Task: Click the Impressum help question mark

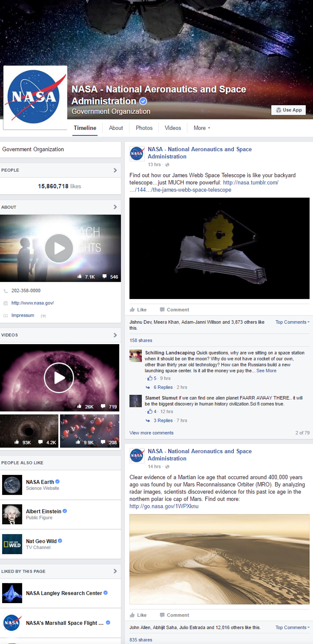Action: (x=43, y=316)
